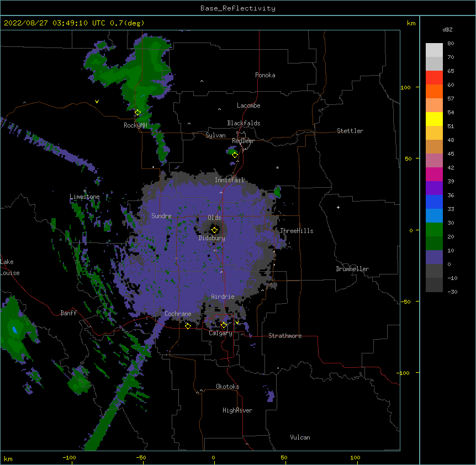Pick the orange 60–57 dBZ legend swatch

pos(434,91)
